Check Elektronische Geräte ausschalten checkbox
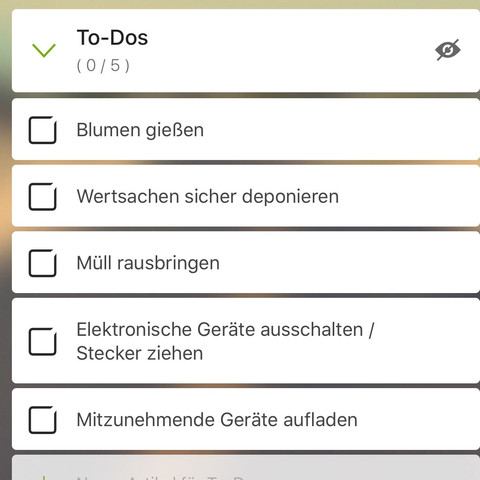This screenshot has height=480, width=480. (42, 342)
